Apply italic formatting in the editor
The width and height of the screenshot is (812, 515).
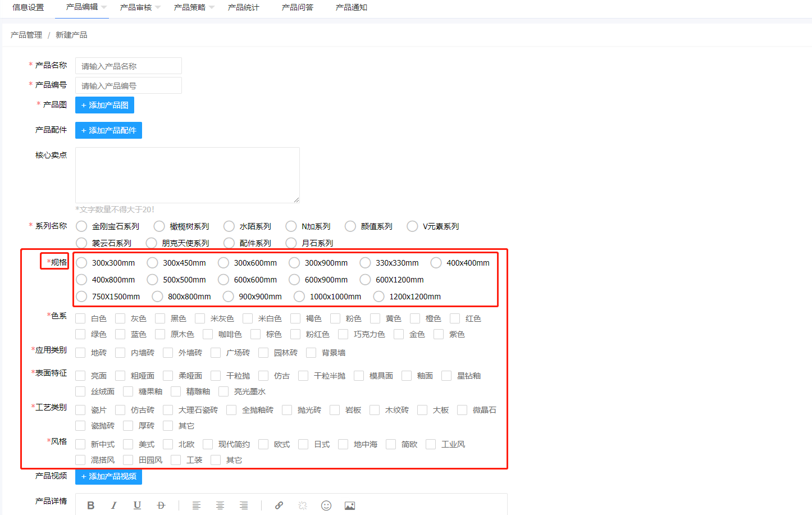pyautogui.click(x=114, y=505)
